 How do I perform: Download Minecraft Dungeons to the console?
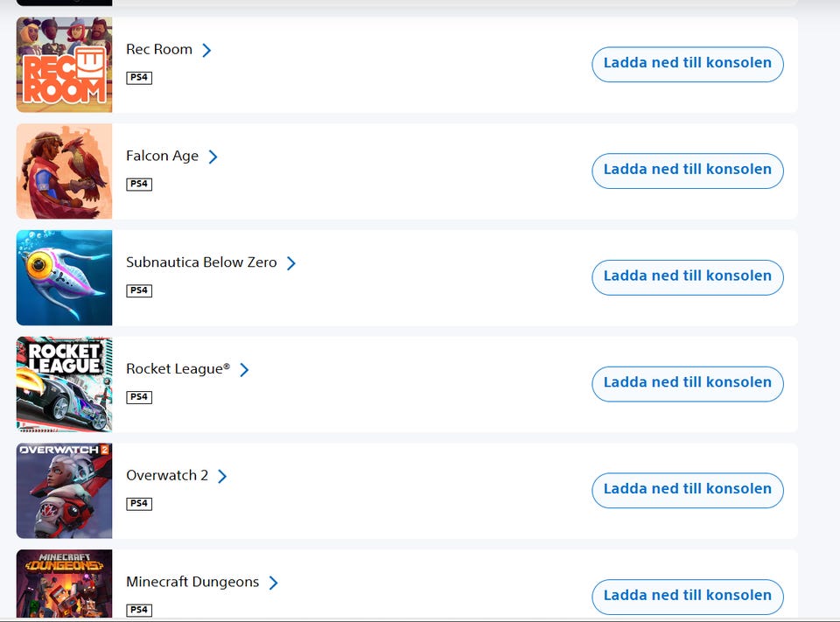(x=687, y=596)
